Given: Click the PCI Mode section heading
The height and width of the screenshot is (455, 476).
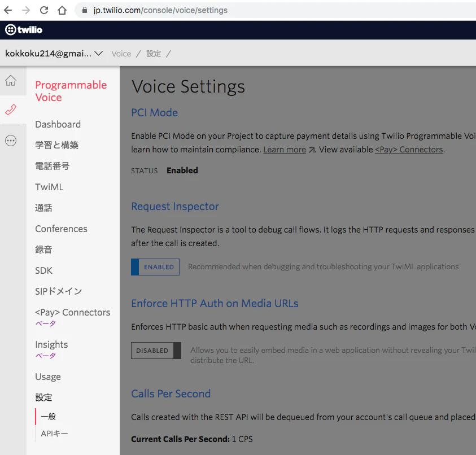Looking at the screenshot, I should click(155, 112).
